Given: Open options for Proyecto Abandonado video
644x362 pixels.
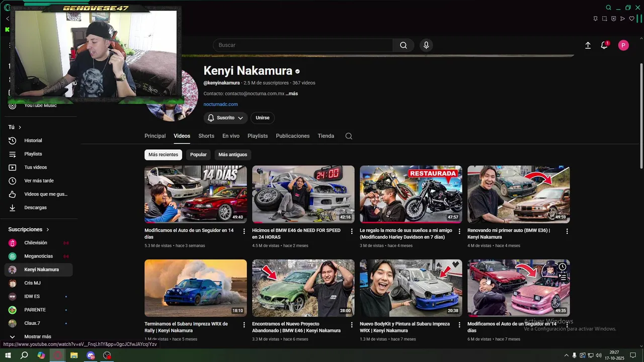Looking at the screenshot, I should pyautogui.click(x=352, y=325).
